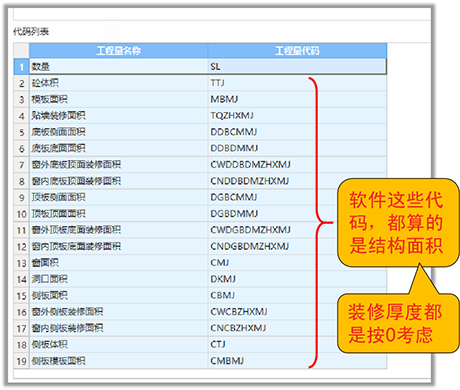Select the CTJ code cell
Screen dimensions: 460x390
(297, 344)
